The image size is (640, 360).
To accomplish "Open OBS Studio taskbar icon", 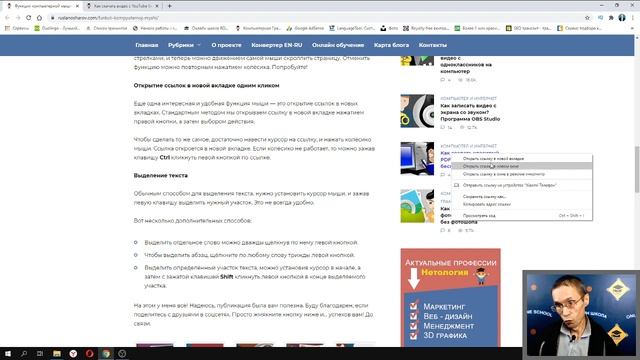I will 122,353.
